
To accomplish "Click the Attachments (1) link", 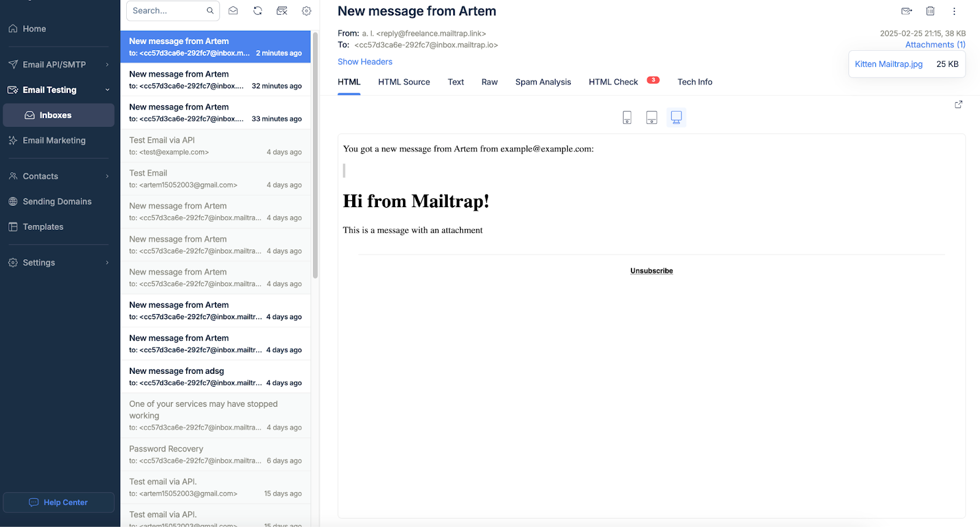I will click(x=935, y=45).
